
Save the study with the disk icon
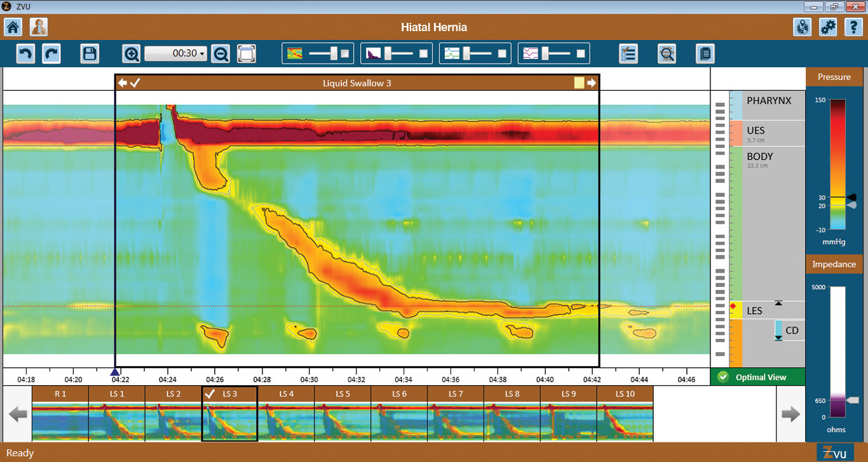click(90, 53)
